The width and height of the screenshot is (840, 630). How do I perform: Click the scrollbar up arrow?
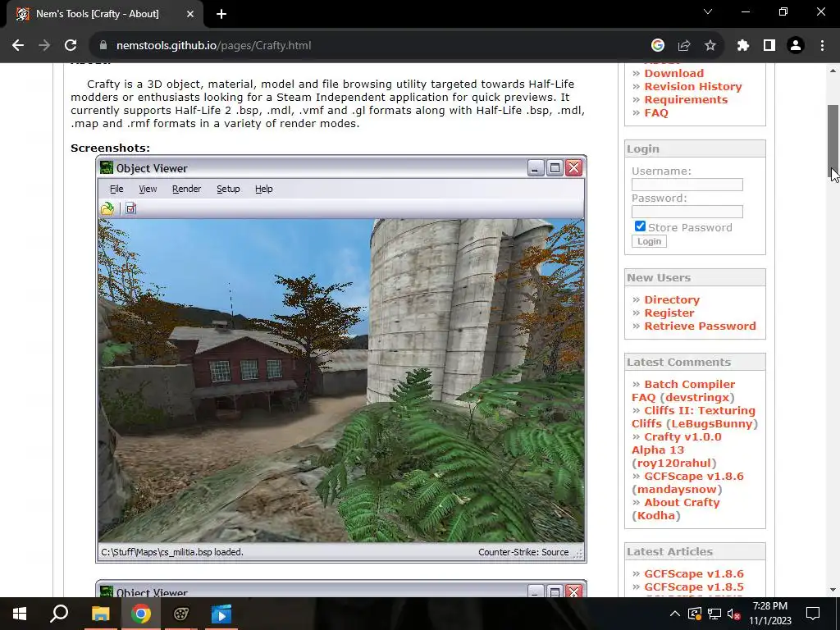833,71
